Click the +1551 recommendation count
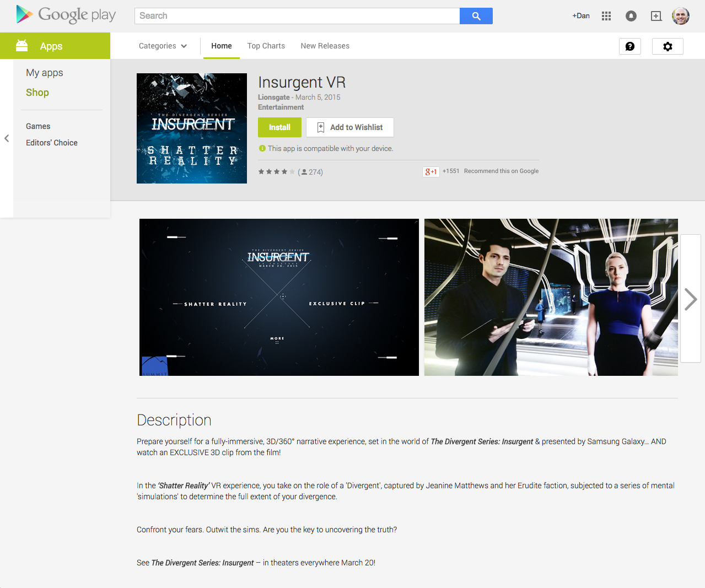 coord(451,171)
